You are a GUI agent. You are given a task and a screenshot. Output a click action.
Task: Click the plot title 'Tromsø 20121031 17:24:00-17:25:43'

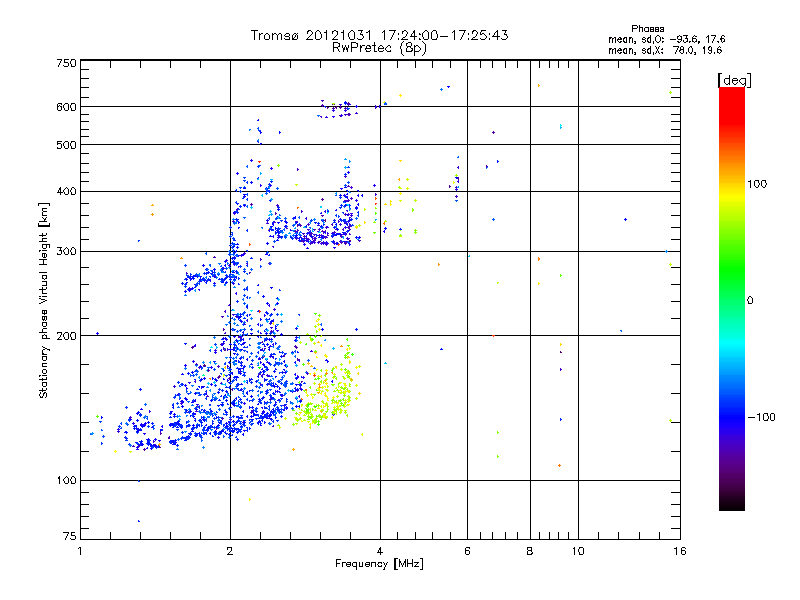[x=379, y=35]
